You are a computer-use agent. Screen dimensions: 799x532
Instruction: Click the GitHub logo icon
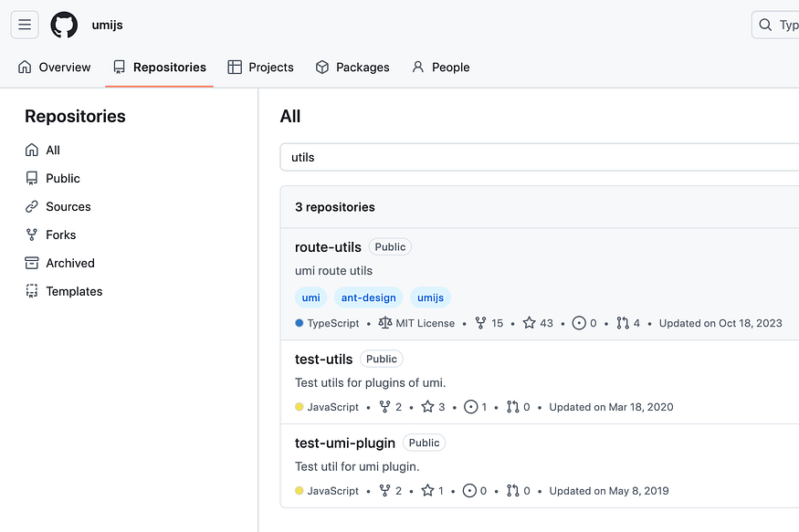coord(64,25)
